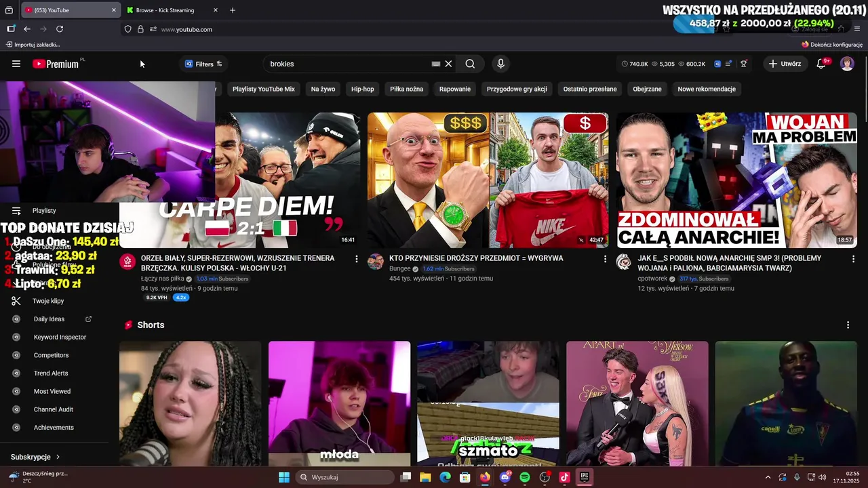Reload the page with refresh icon

pos(60,29)
